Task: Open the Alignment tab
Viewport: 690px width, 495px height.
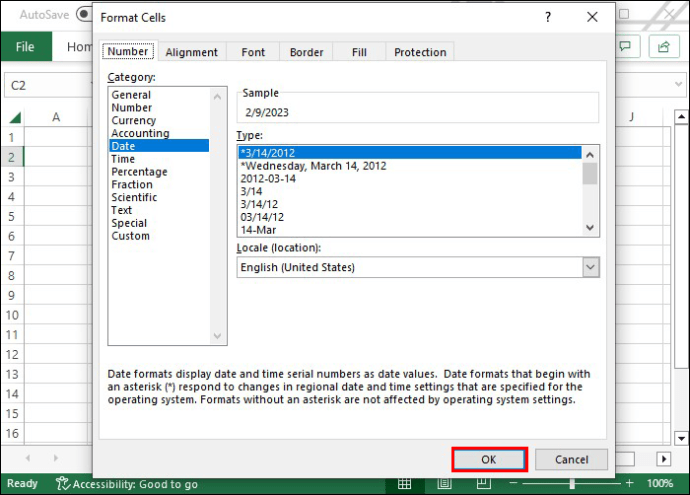Action: point(191,52)
